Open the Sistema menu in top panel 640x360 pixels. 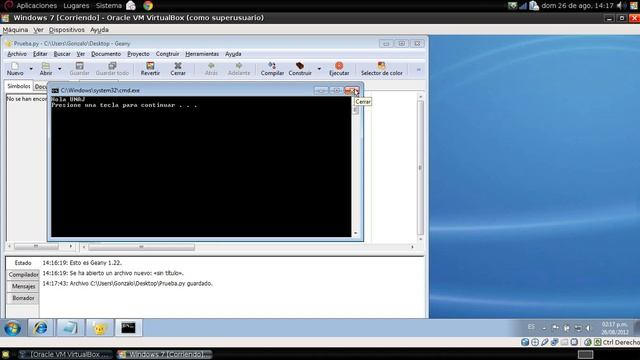click(x=109, y=6)
